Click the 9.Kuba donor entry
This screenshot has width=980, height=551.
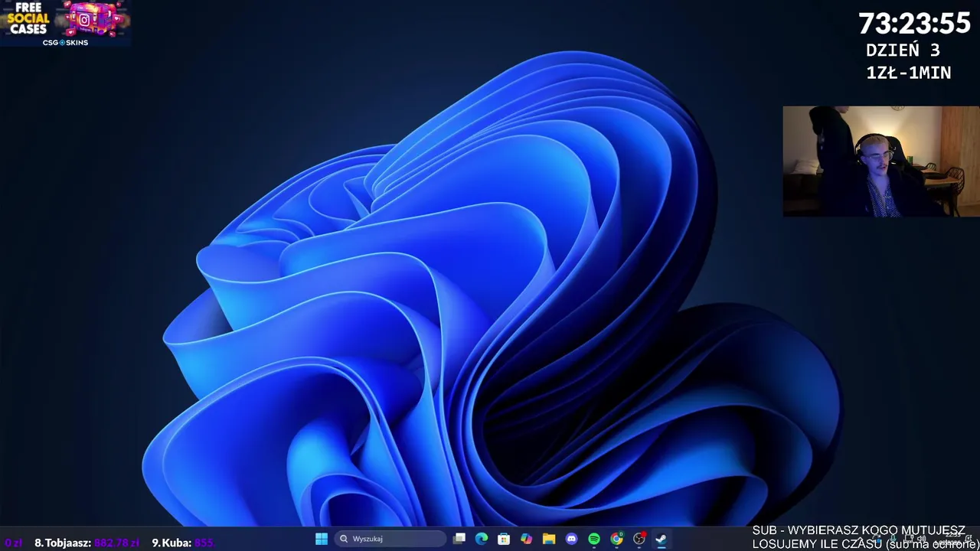click(x=183, y=543)
